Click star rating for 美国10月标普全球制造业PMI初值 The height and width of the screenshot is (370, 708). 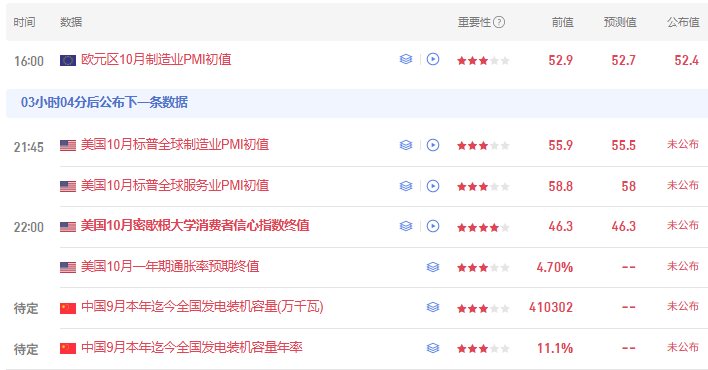pyautogui.click(x=483, y=146)
